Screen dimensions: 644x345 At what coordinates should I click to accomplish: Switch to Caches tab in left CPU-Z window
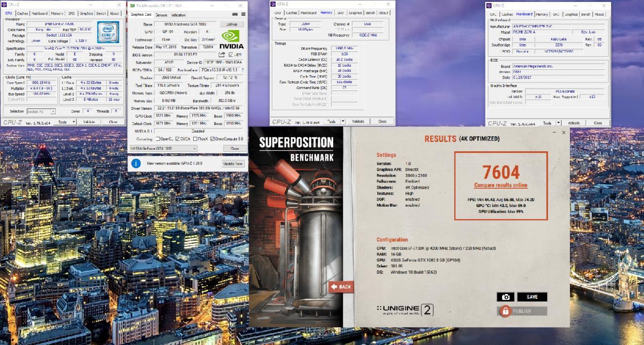[22, 14]
